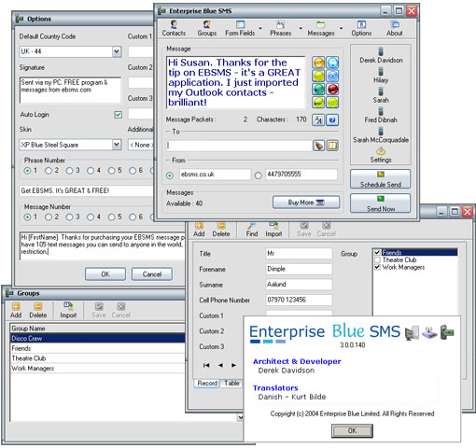Click the blue help question icon

(x=332, y=120)
